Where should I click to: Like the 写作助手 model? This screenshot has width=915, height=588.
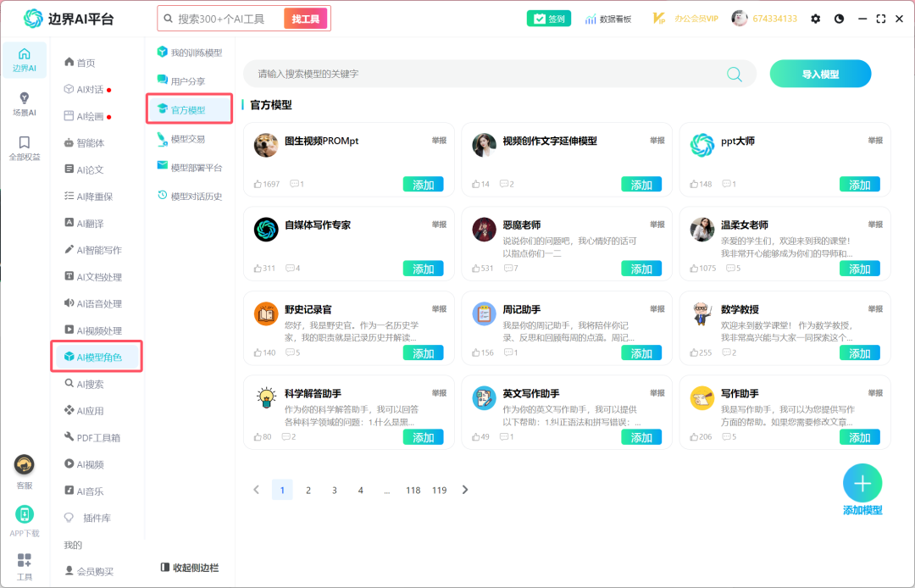tap(693, 437)
